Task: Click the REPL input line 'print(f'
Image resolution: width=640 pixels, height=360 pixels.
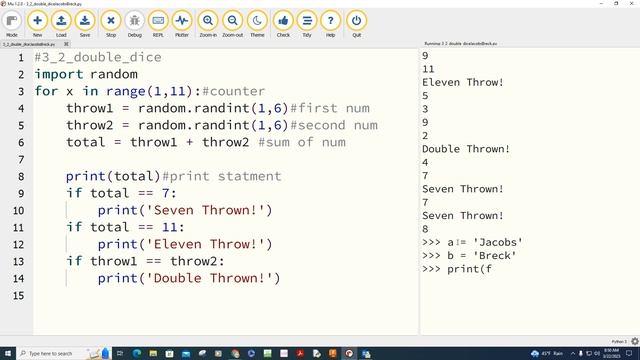Action: (457, 269)
